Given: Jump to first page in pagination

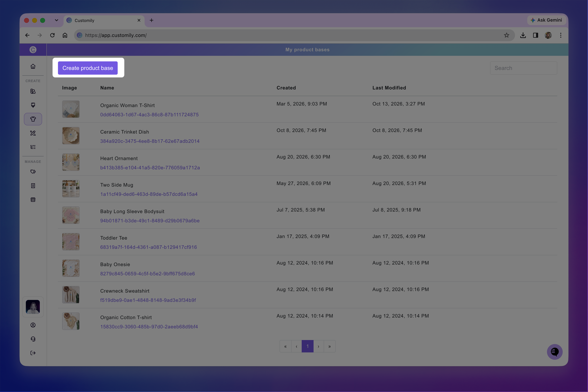Looking at the screenshot, I should 285,346.
